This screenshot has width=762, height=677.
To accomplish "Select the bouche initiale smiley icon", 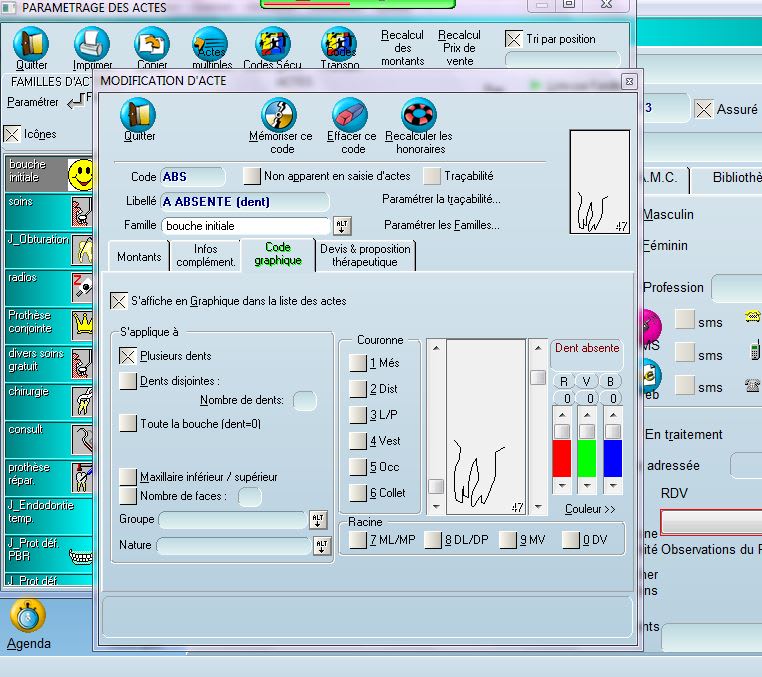I will point(81,174).
